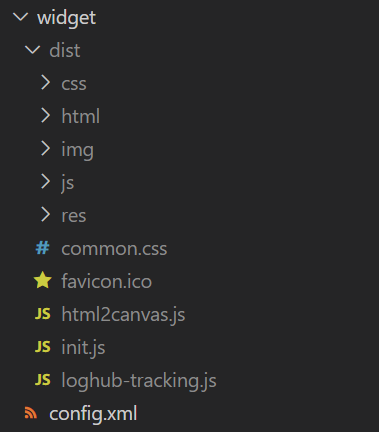Click the yellow star favicon icon
Screen dimensions: 379x432
(43, 280)
